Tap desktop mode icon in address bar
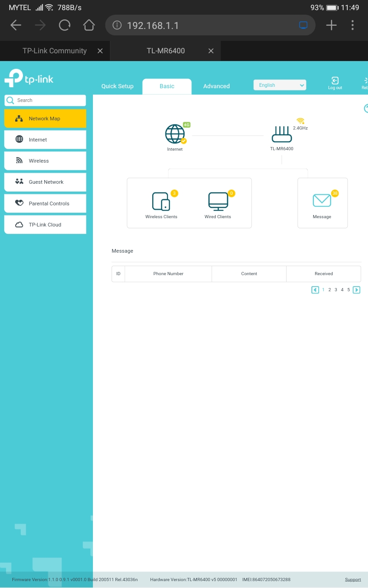The width and height of the screenshot is (368, 588). [x=303, y=25]
